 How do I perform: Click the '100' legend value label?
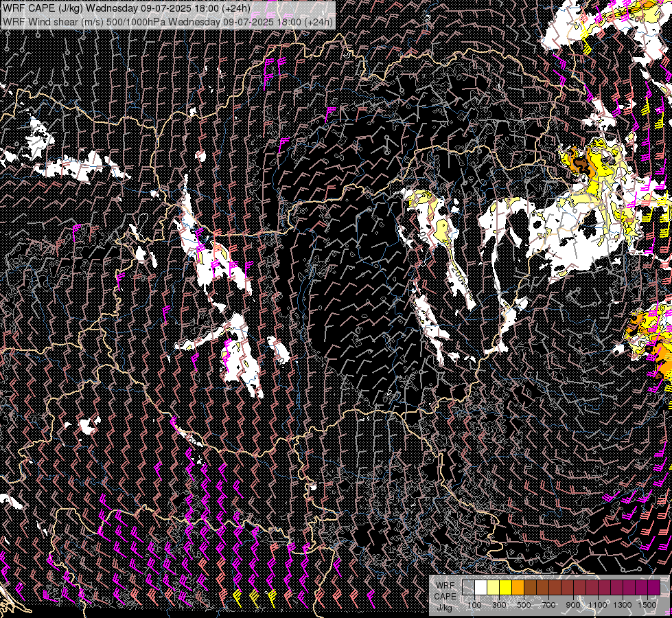tap(474, 605)
